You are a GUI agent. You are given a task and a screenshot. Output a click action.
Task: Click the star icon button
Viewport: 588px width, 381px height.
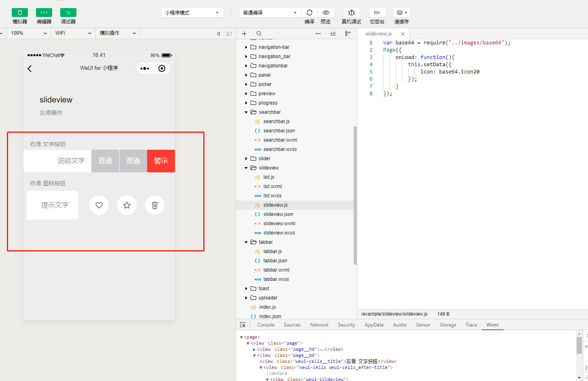click(x=127, y=205)
